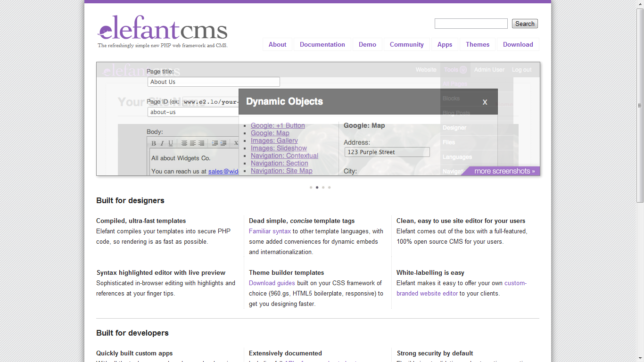Open the Download page
The image size is (644, 362).
click(518, 44)
